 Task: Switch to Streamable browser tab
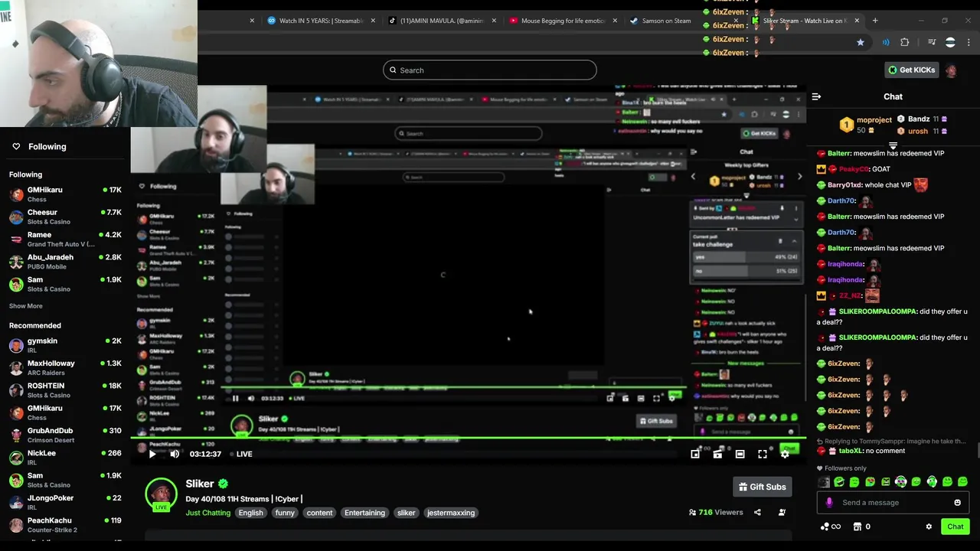pyautogui.click(x=320, y=21)
